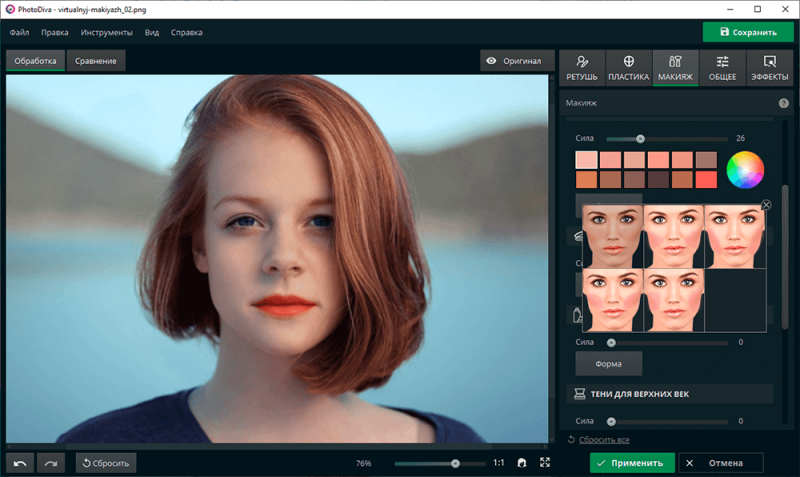Click the Применить button

[x=631, y=463]
